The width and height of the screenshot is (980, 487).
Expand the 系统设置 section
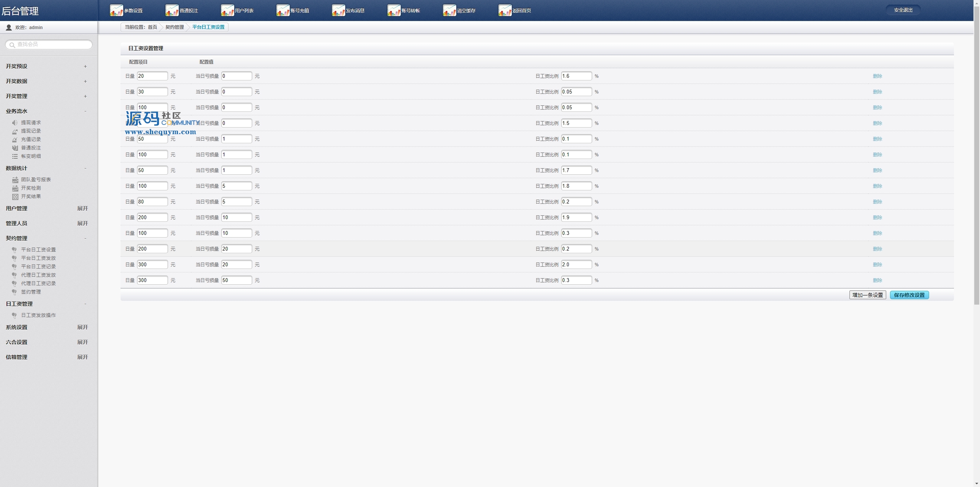(x=82, y=327)
